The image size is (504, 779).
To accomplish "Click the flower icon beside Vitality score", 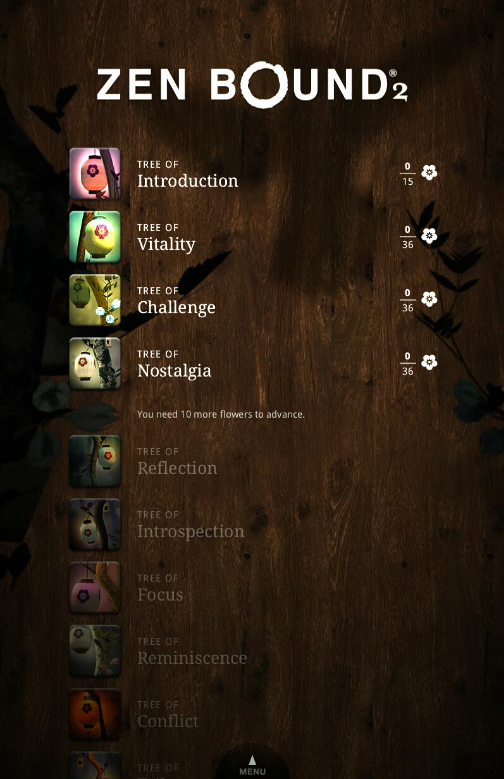I will click(x=429, y=235).
